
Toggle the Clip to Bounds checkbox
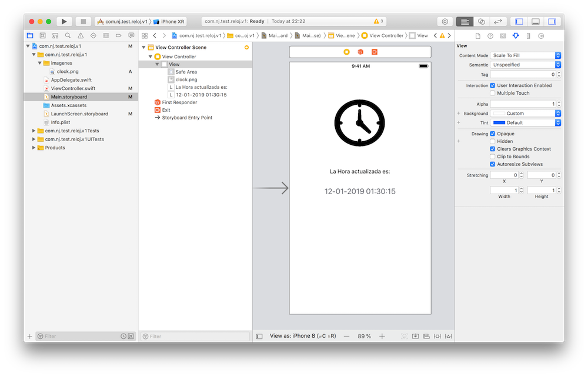(x=493, y=157)
